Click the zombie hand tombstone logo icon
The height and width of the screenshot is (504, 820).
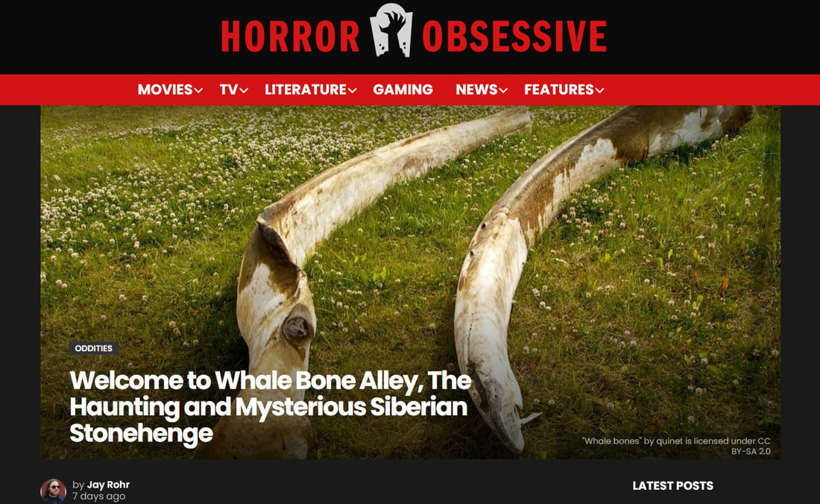point(391,31)
